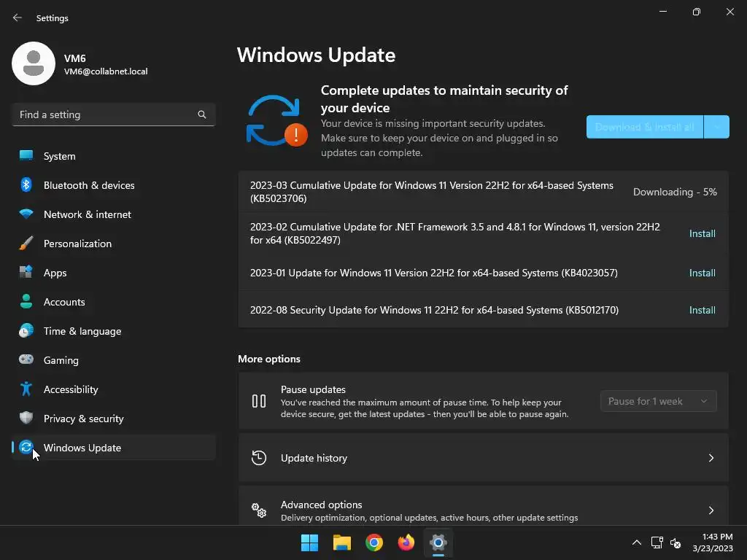Viewport: 747px width, 560px height.
Task: Install the KB5022497 .NET Framework update
Action: coord(703,233)
